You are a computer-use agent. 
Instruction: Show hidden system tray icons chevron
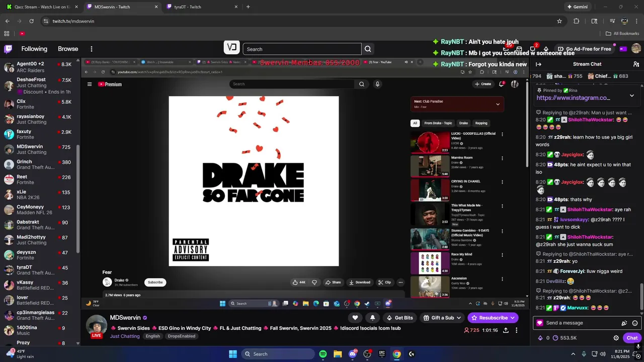[573, 354]
